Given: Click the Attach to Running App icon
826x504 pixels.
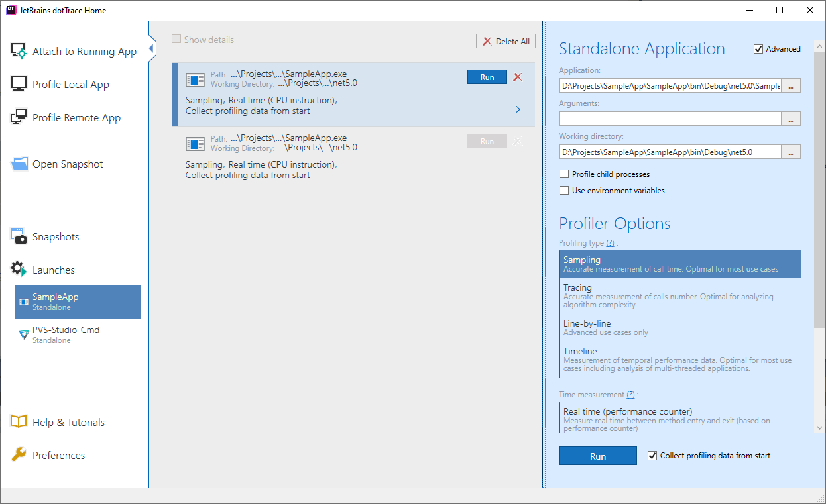Looking at the screenshot, I should (19, 52).
